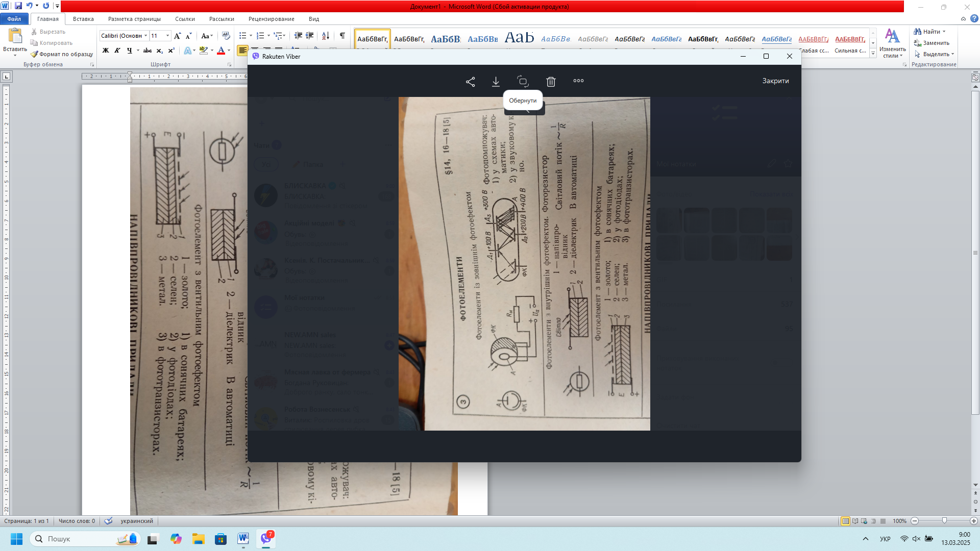This screenshot has height=551, width=980.
Task: Switch to Разметка страницы tab
Action: tap(134, 19)
